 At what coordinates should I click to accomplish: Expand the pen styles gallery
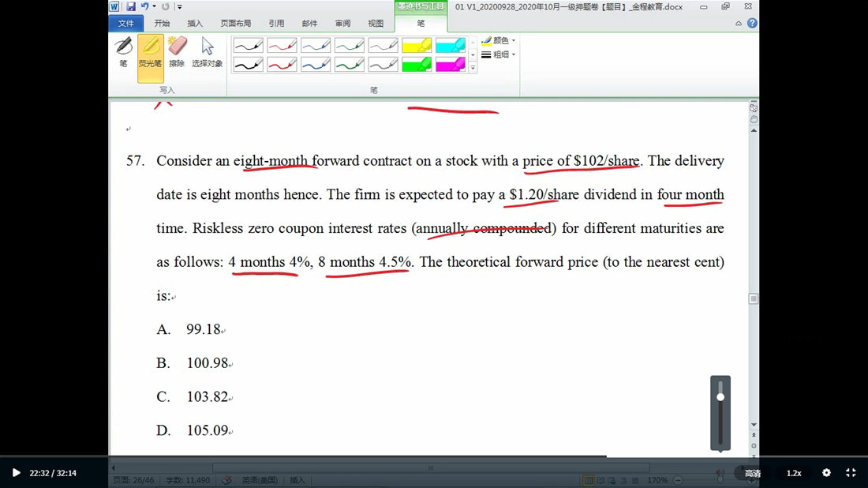473,68
